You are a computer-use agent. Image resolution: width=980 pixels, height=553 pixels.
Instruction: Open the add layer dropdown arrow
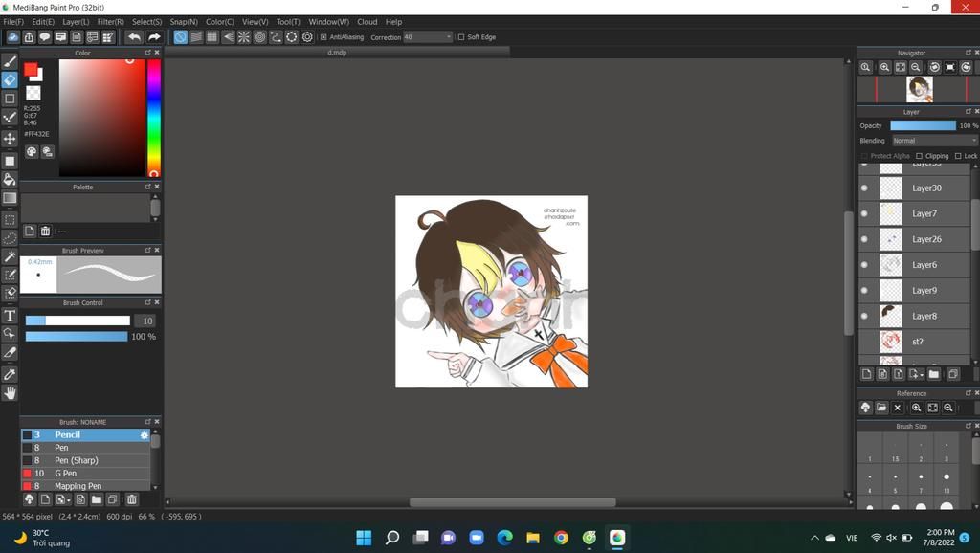click(x=922, y=375)
